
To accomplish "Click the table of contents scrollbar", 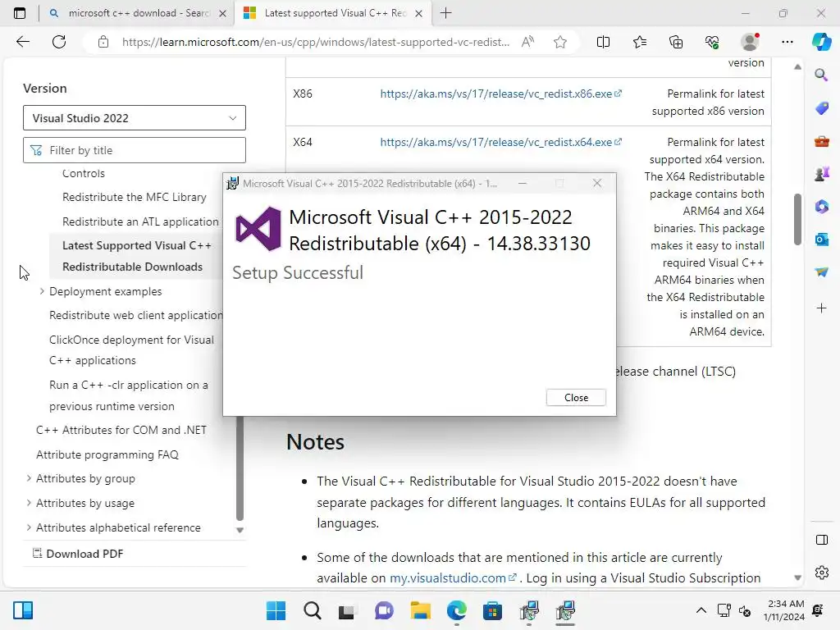I will [240, 468].
